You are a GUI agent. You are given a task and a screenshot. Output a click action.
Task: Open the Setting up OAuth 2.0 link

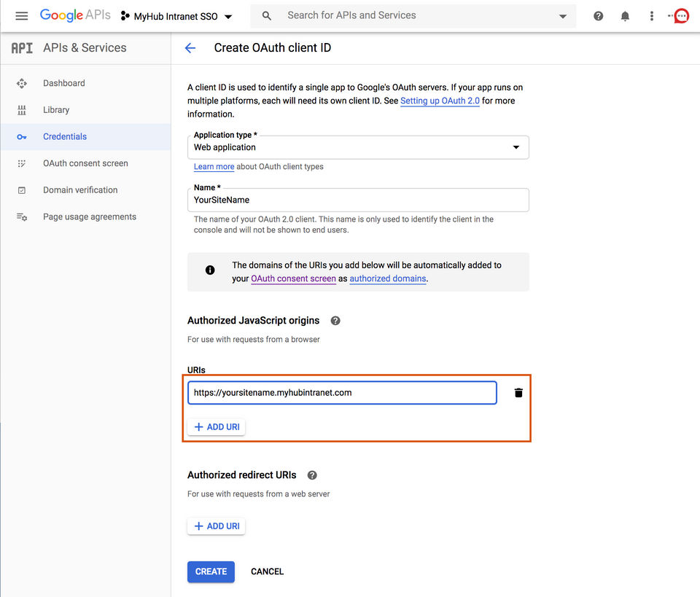440,101
